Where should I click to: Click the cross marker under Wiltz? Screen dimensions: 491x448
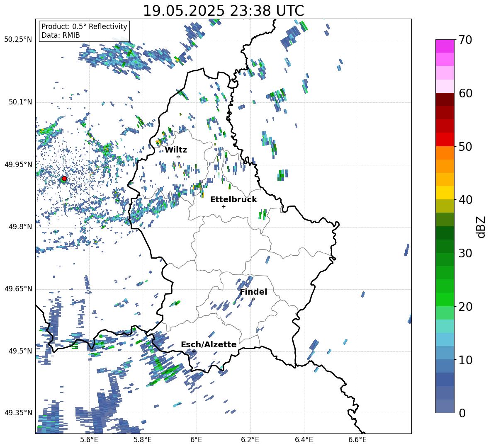[178, 157]
